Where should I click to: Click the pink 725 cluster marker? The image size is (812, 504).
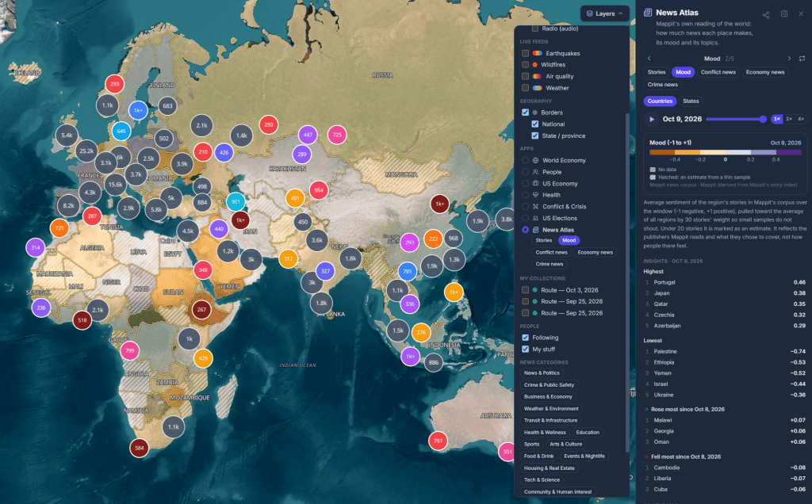coord(337,135)
